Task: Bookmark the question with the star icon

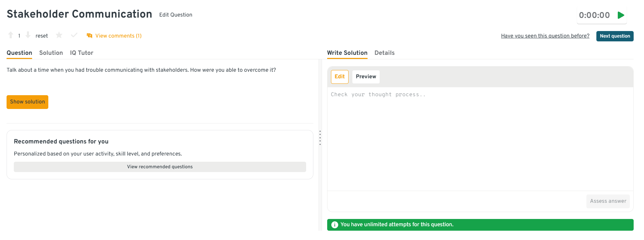Action: pos(59,35)
